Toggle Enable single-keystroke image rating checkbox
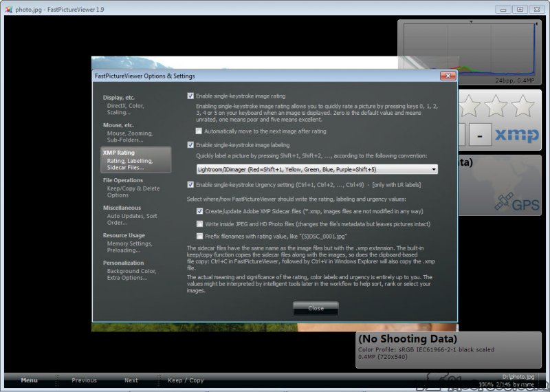 [190, 96]
